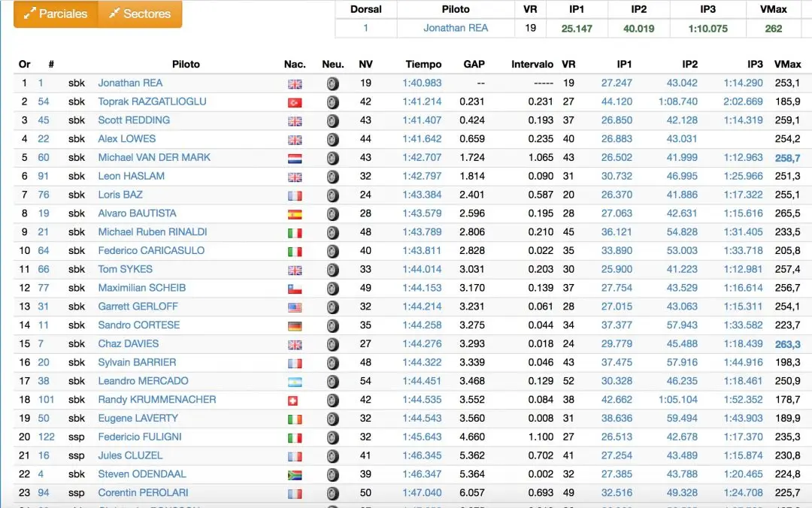Open the Sectores view button
This screenshot has width=812, height=508.
tap(140, 14)
